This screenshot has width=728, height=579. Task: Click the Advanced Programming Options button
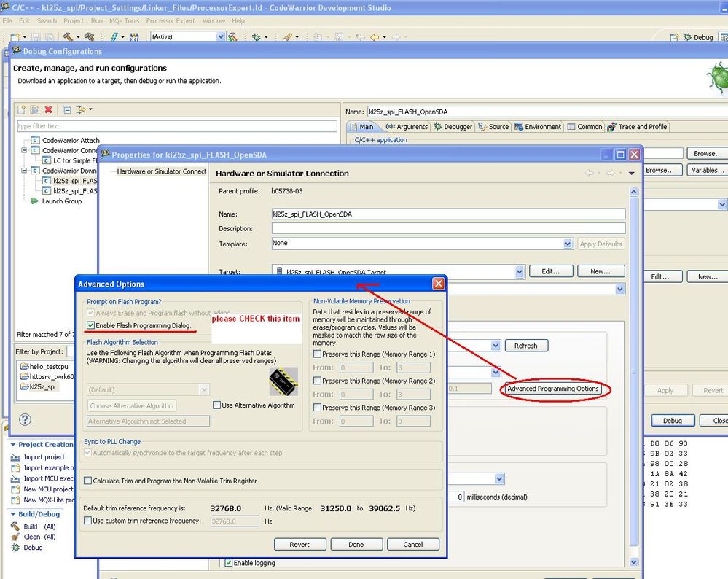click(x=552, y=389)
